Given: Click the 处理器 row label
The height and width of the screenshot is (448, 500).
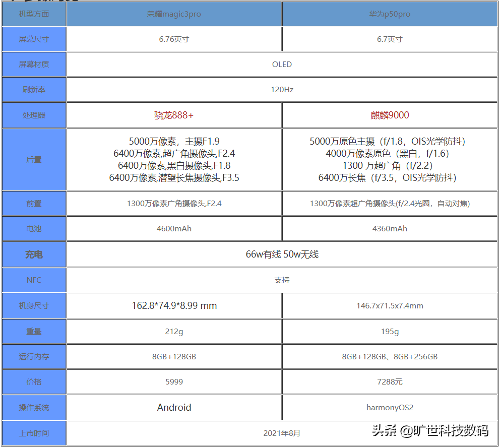Looking at the screenshot, I should [34, 115].
